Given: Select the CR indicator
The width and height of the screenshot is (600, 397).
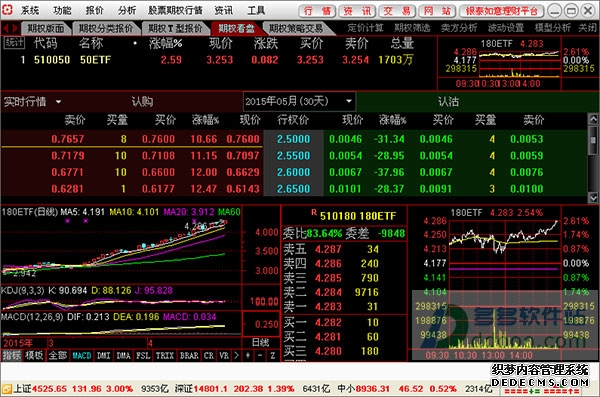Looking at the screenshot, I should tap(209, 356).
